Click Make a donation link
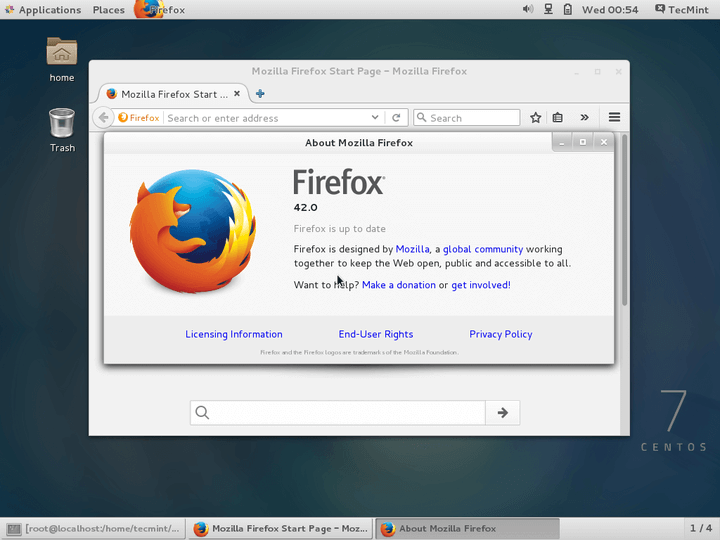Viewport: 720px width, 540px height. pos(399,285)
